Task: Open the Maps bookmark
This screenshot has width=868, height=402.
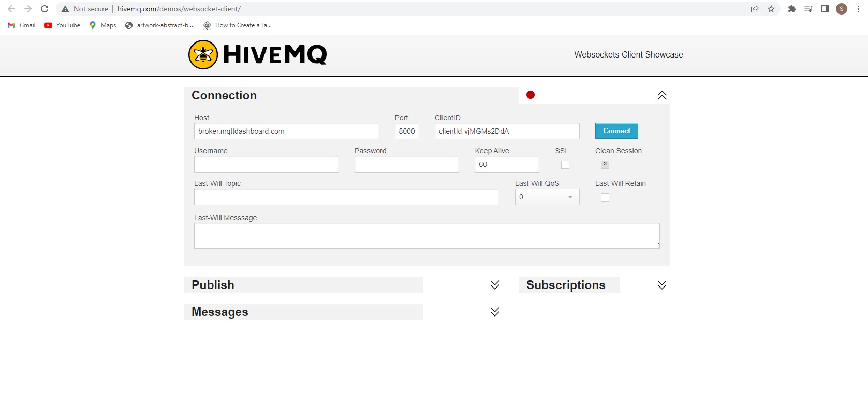Action: pyautogui.click(x=102, y=25)
